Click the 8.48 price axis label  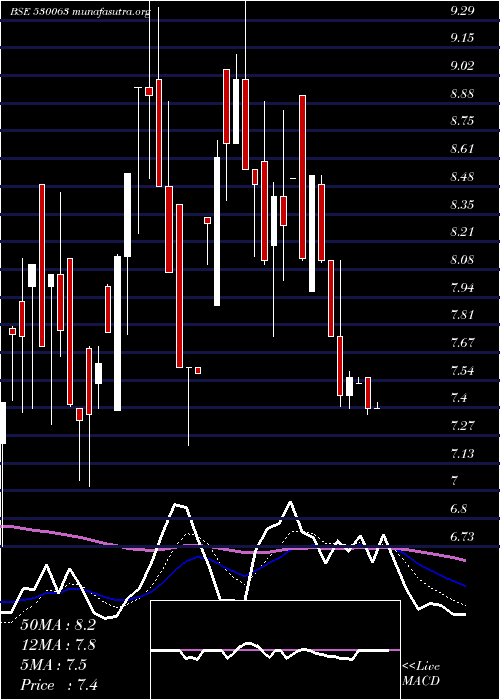coord(462,177)
